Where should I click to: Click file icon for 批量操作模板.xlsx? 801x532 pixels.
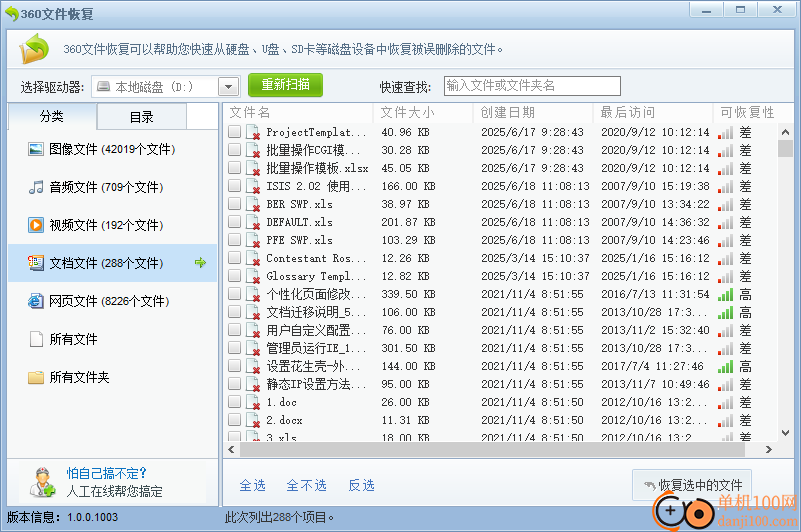[253, 168]
